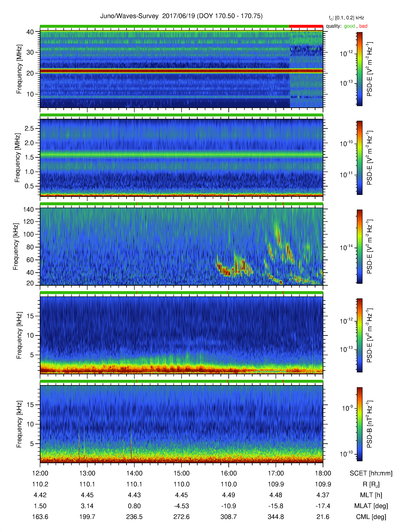Screen dimensions: 411x532
Task: Click the red bad-quality bar segment
Action: point(306,26)
